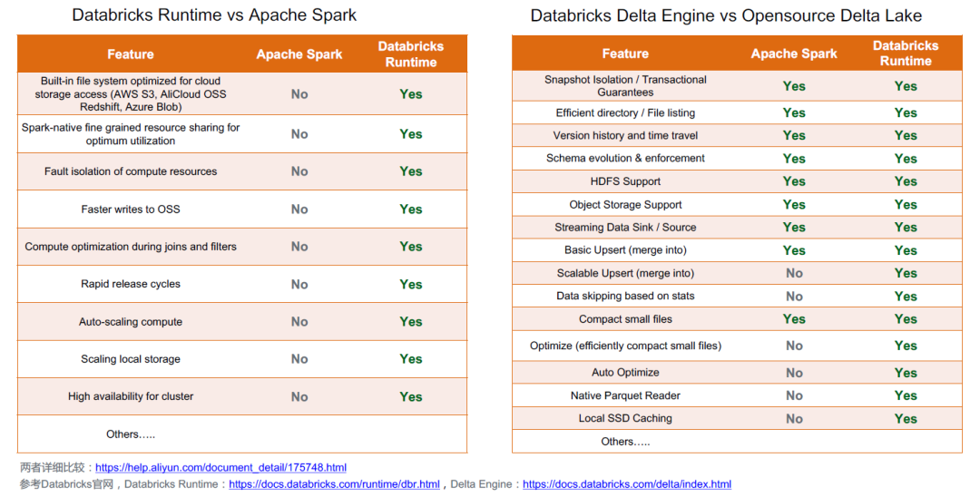The image size is (980, 497).
Task: Click 'Others.....' in the right table
Action: (x=625, y=442)
